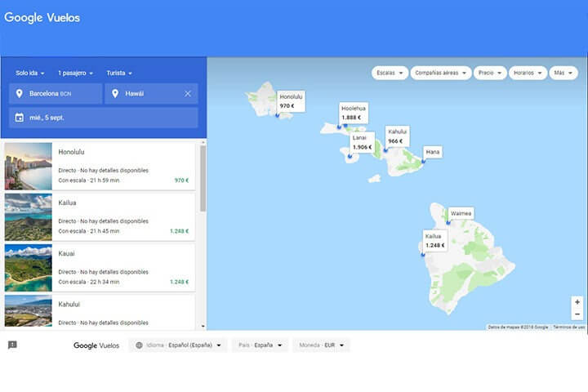This screenshot has width=588, height=392.
Task: Click the Google Vuelos footer logo
Action: click(96, 345)
